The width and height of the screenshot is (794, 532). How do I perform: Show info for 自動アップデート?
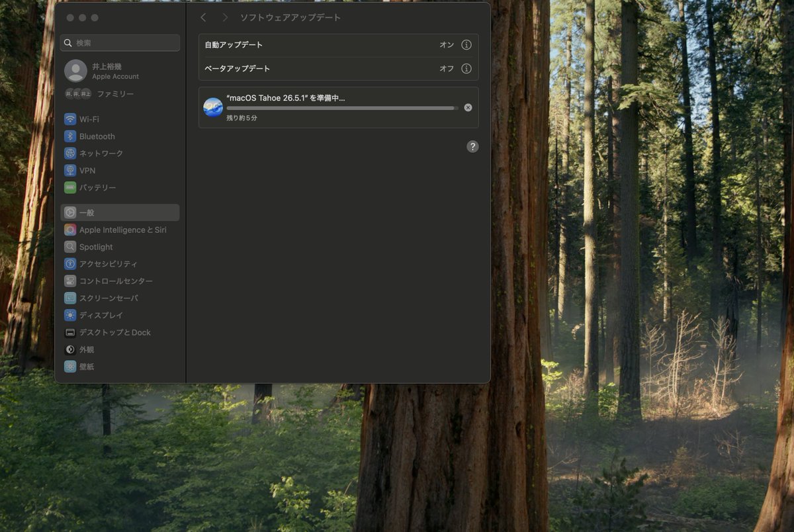pos(466,45)
